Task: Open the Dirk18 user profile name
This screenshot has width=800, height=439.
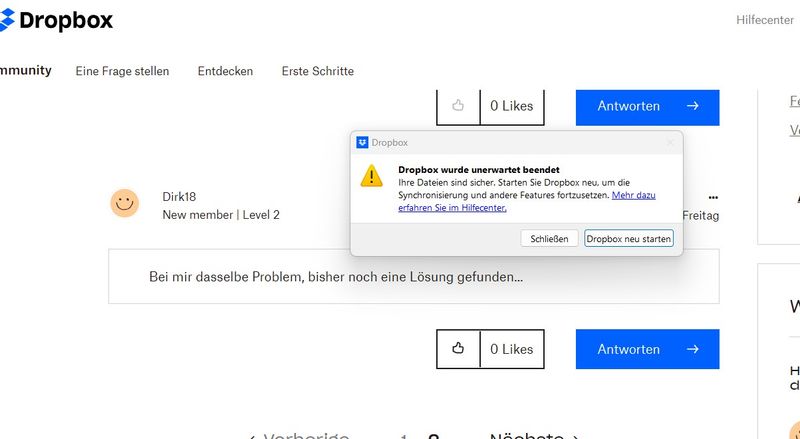Action: pos(179,197)
